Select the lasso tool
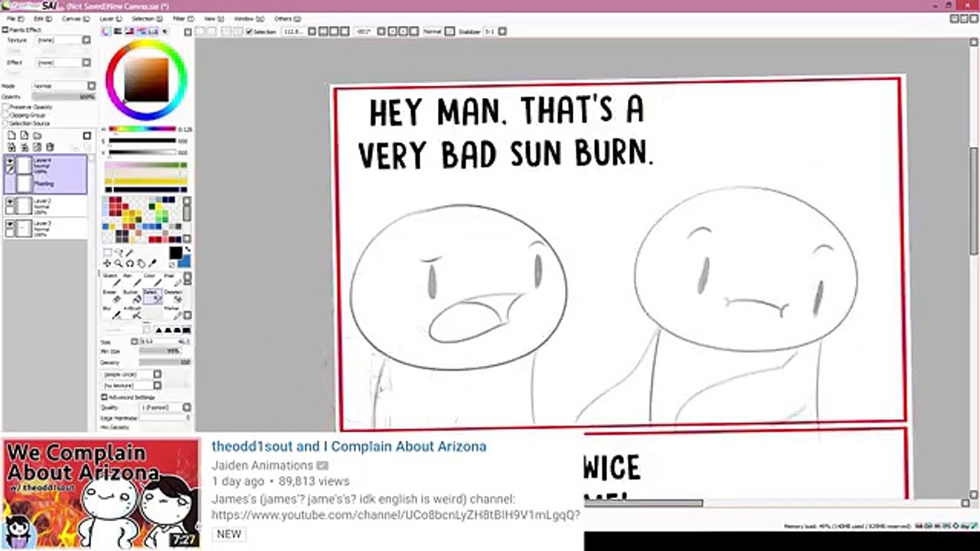The height and width of the screenshot is (551, 980). pyautogui.click(x=119, y=253)
